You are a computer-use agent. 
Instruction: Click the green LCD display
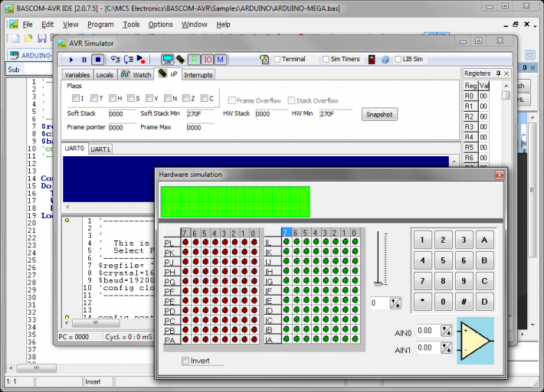pos(235,201)
